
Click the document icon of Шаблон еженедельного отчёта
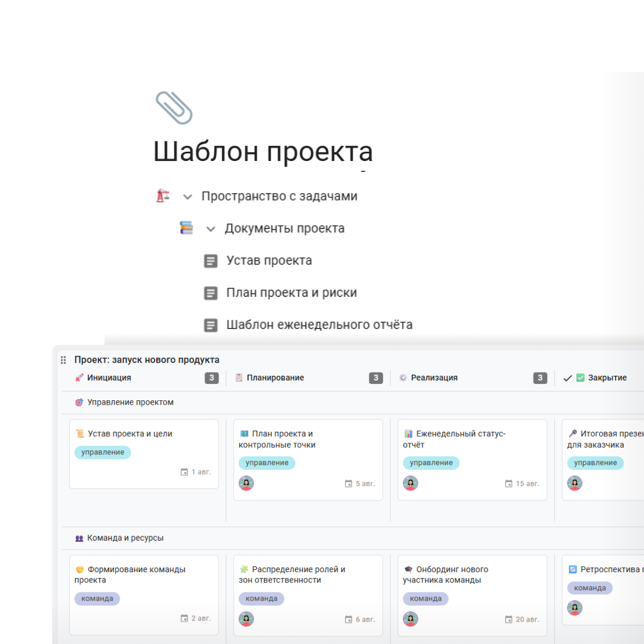(x=210, y=325)
